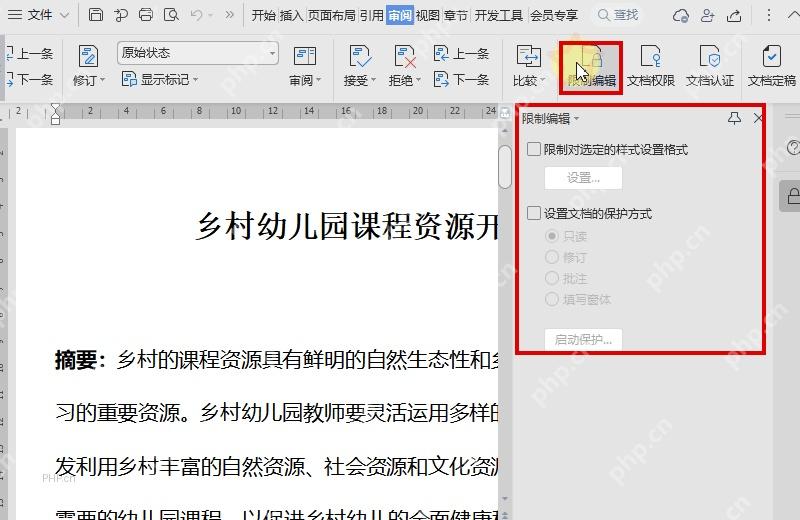Screen dimensions: 800x520
Task: Click the collaboration user icon
Action: coord(707,16)
